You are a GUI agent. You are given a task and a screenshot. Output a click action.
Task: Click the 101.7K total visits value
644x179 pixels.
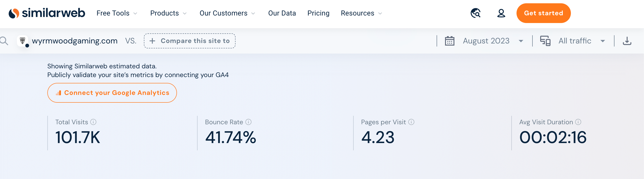(78, 137)
